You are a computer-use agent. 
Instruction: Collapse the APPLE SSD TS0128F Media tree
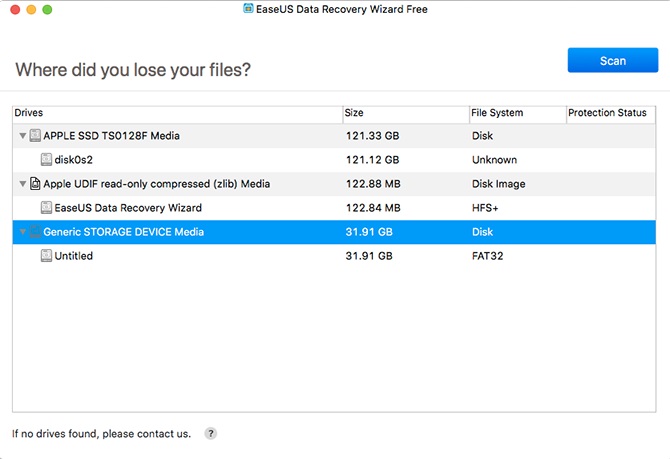(22, 135)
